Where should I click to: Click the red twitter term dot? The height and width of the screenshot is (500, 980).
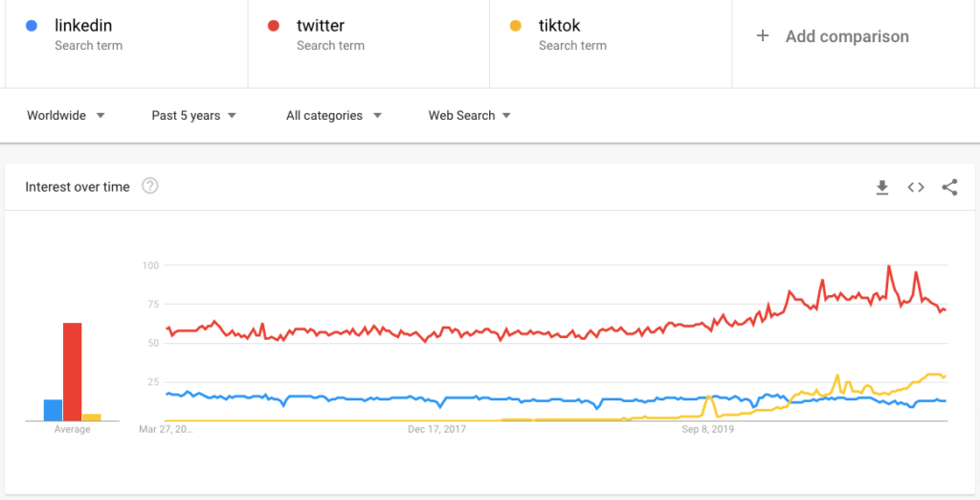pyautogui.click(x=274, y=27)
